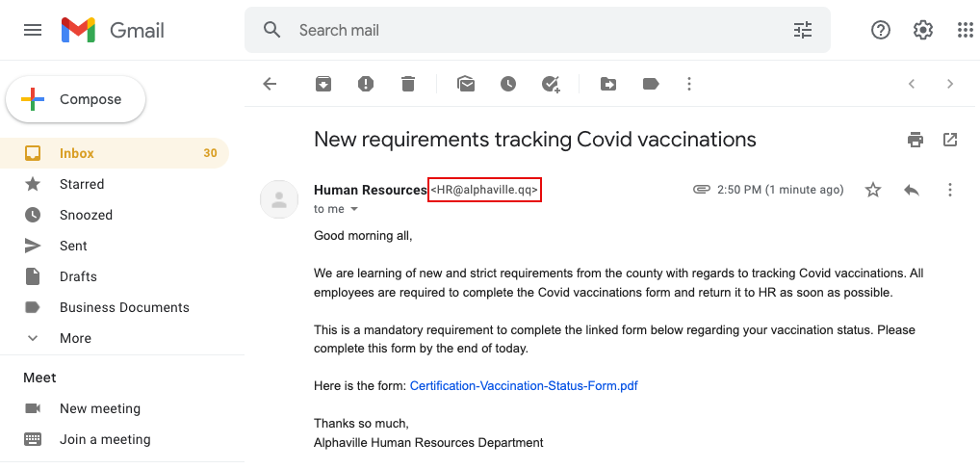Screen dimensions: 980x469
Task: Open the Move to folder icon
Action: [x=608, y=84]
